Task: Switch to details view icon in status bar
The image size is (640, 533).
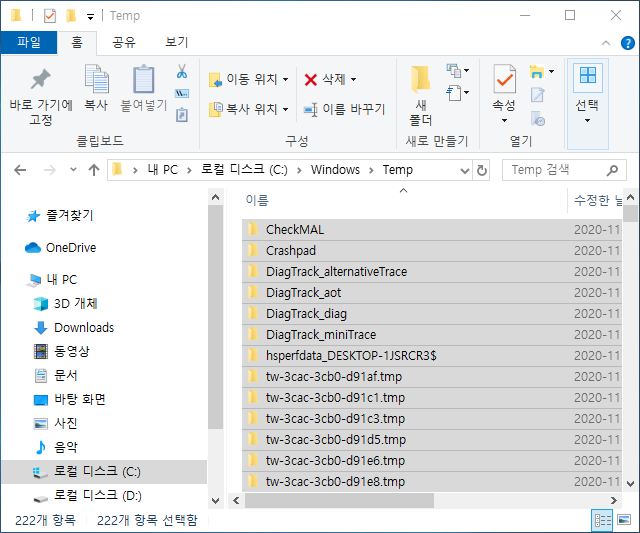Action: tap(602, 520)
